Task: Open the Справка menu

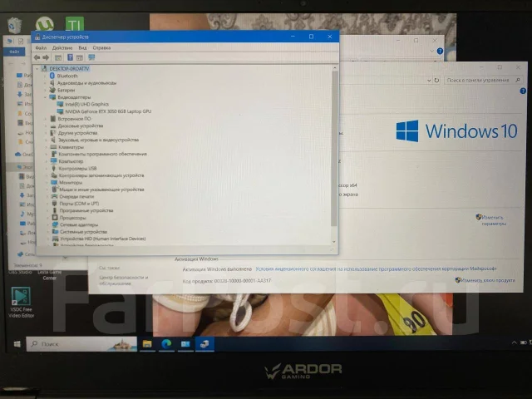Action: (x=101, y=48)
